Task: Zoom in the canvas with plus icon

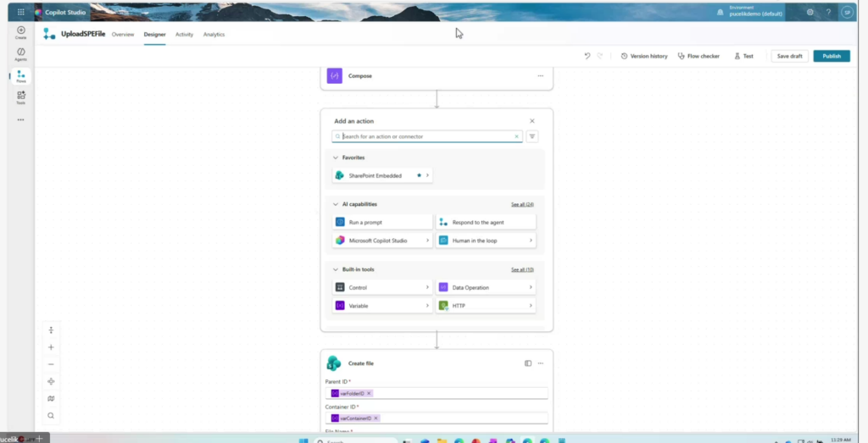Action: [51, 347]
